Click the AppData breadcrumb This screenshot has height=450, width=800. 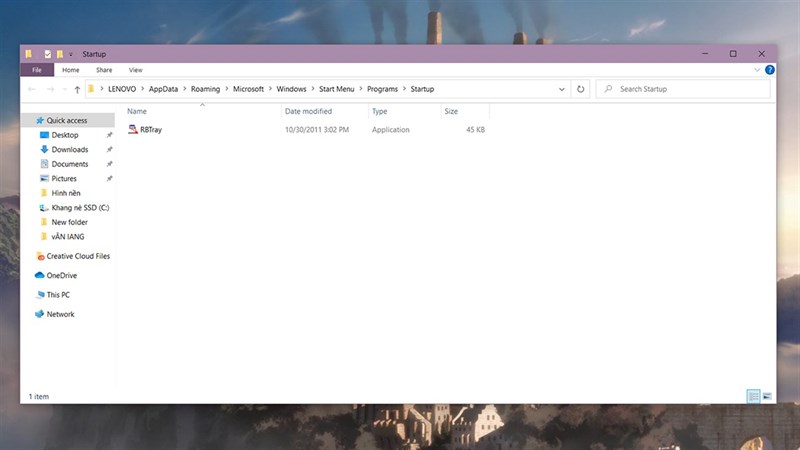163,89
